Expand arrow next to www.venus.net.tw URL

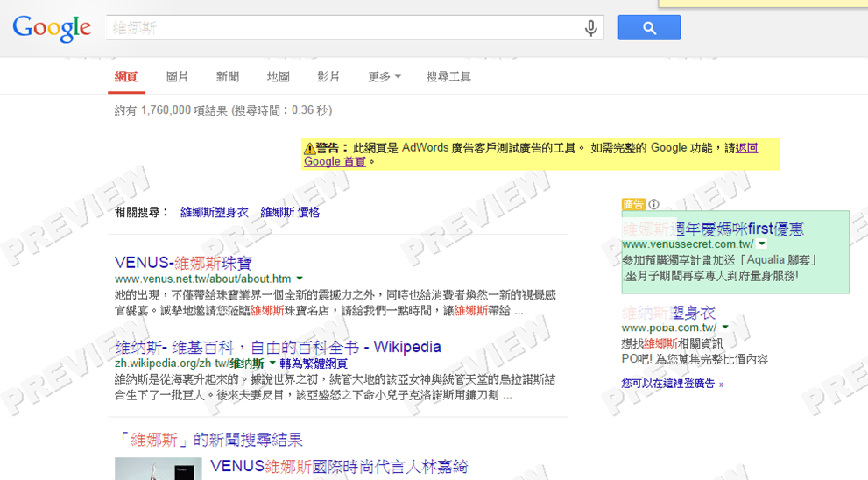click(300, 279)
